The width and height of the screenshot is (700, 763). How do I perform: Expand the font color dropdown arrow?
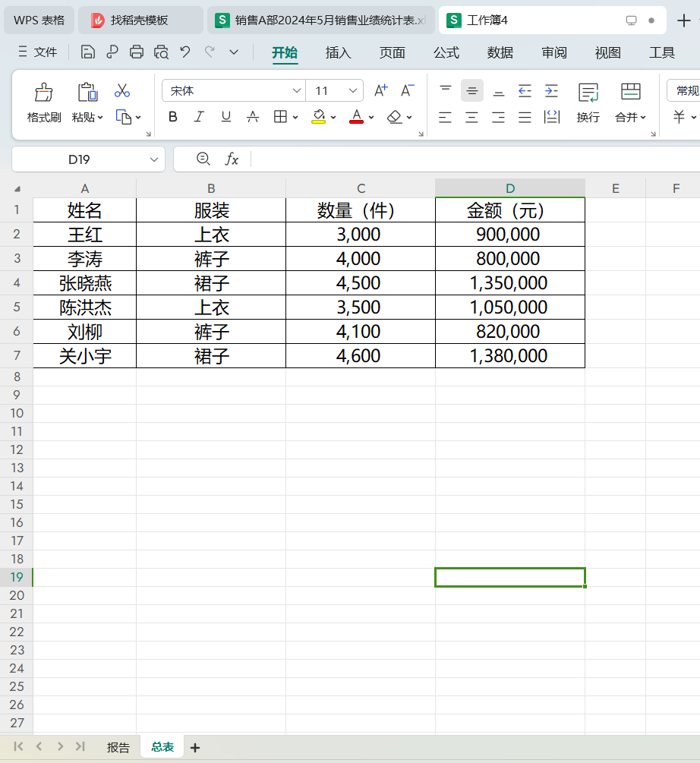pyautogui.click(x=371, y=117)
